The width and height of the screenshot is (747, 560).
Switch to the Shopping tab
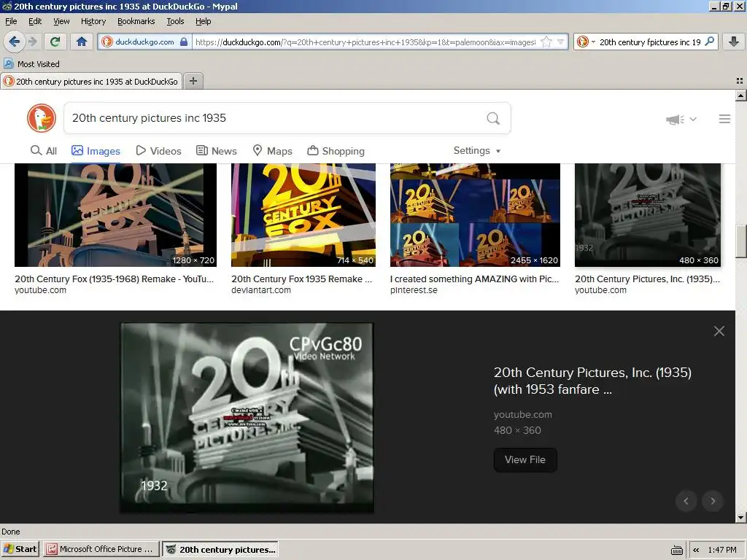click(336, 151)
